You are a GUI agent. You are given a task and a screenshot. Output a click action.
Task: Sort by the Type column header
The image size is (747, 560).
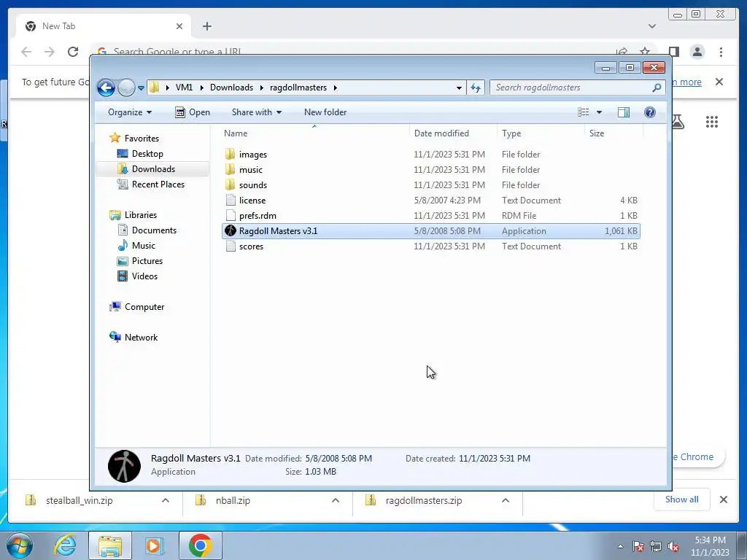pos(541,133)
